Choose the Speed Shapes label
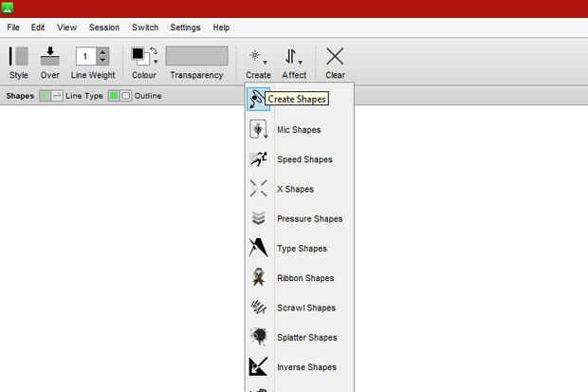The image size is (588, 392). click(x=304, y=159)
